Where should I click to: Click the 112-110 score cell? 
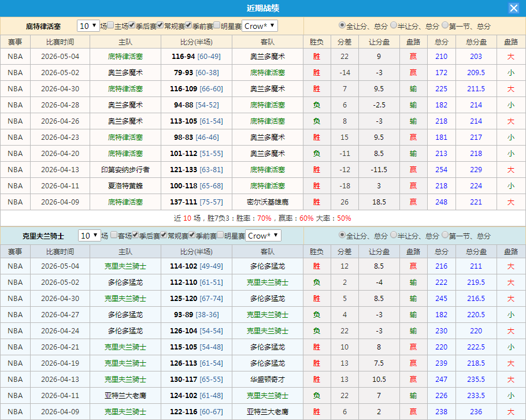click(197, 283)
